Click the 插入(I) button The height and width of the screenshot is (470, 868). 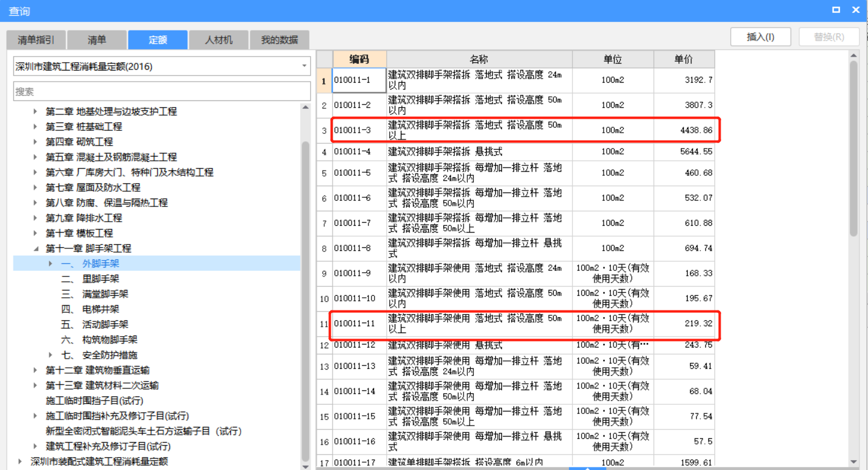761,37
